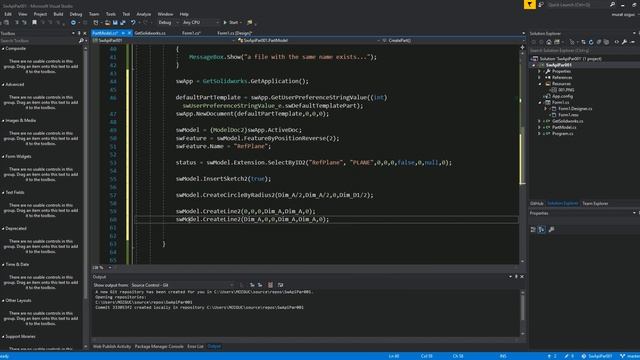The image size is (640, 360).
Task: Click the Collapse All icon in Solution Explorer
Action: click(x=599, y=42)
